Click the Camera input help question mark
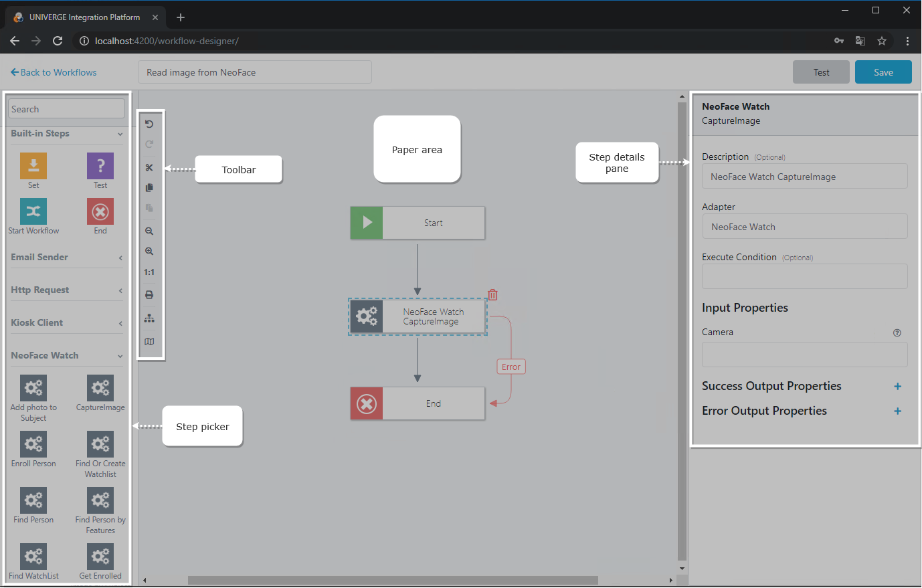The height and width of the screenshot is (588, 922). 897,332
